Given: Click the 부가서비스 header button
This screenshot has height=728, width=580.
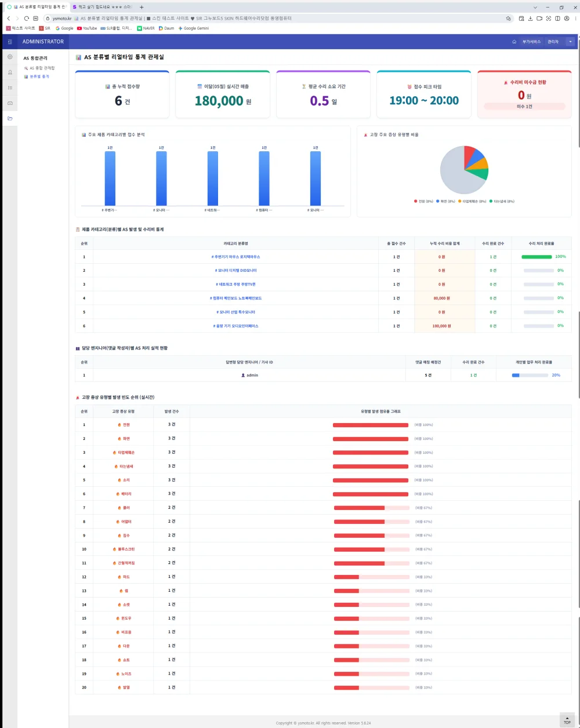Looking at the screenshot, I should click(x=531, y=42).
